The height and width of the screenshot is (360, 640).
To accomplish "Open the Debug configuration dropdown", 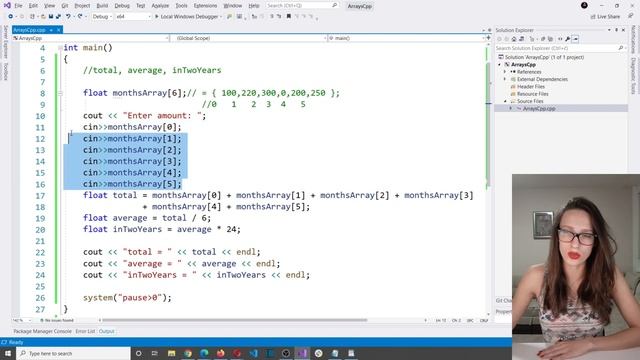I will 102,17.
